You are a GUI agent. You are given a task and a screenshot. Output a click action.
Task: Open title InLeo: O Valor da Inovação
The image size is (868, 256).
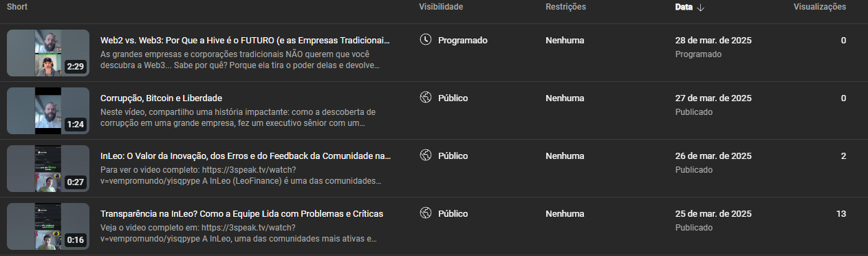(245, 156)
